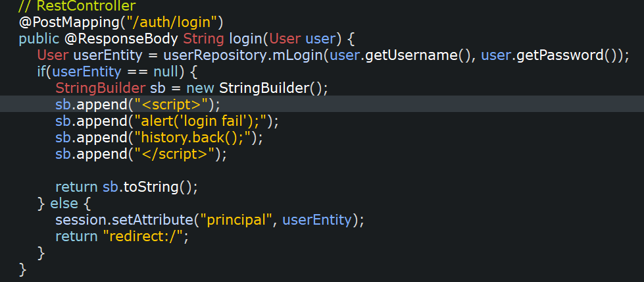Click the 'public' keyword

pos(39,39)
